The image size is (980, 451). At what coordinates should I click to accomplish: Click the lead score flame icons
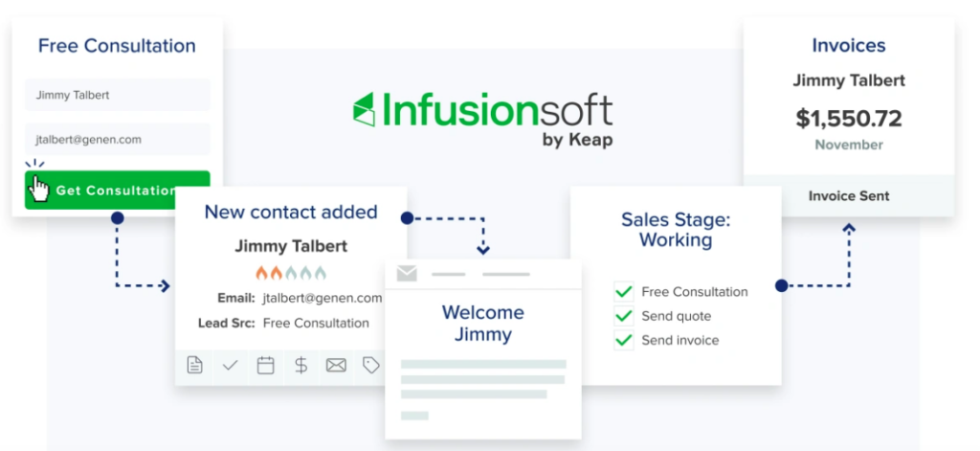tap(291, 273)
